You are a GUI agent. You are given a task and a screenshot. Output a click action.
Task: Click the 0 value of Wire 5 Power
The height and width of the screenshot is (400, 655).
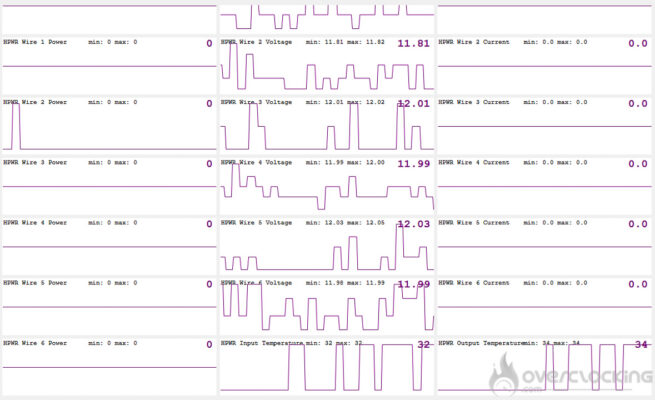[x=209, y=284]
